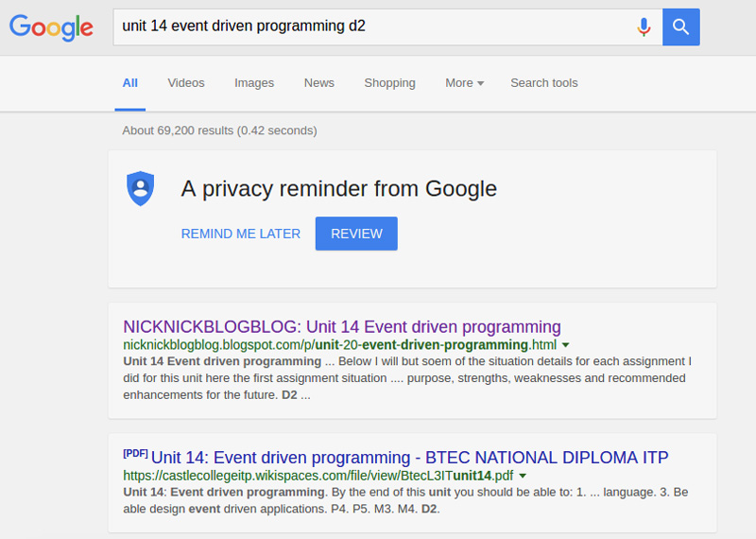
Task: Open Search tools
Action: pos(543,83)
